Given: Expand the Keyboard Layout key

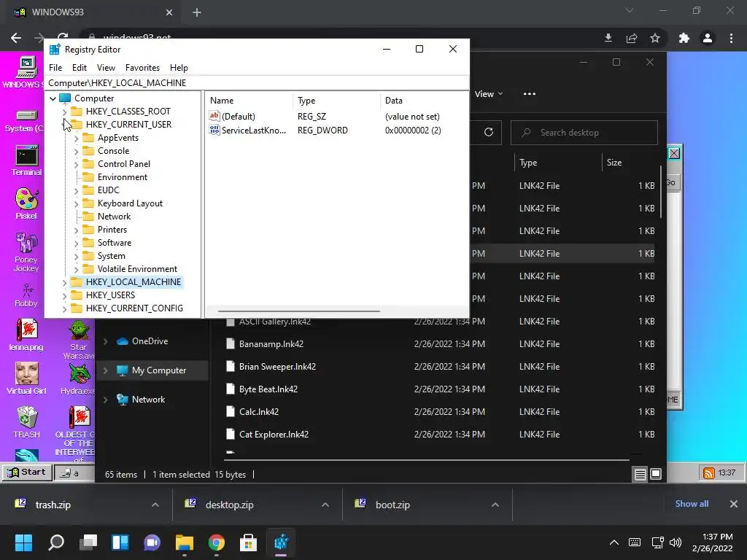Looking at the screenshot, I should (x=76, y=204).
